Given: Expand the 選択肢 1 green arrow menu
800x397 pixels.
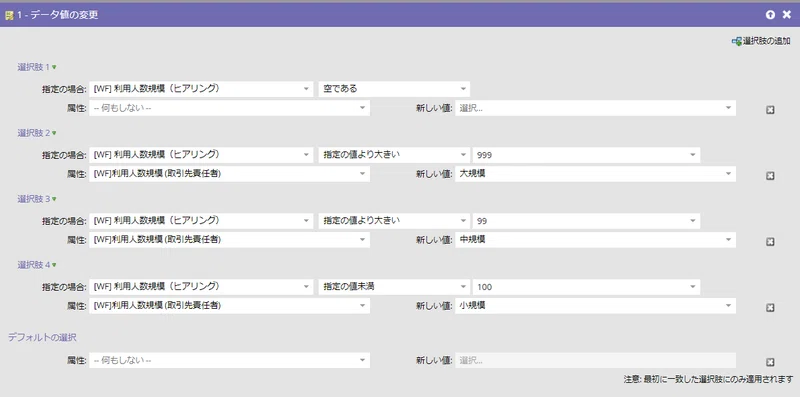Looking at the screenshot, I should coord(54,67).
